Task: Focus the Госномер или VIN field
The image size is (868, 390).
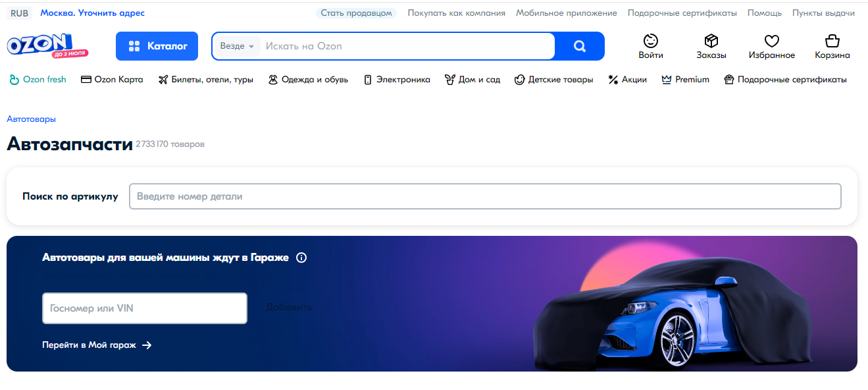Action: point(145,308)
